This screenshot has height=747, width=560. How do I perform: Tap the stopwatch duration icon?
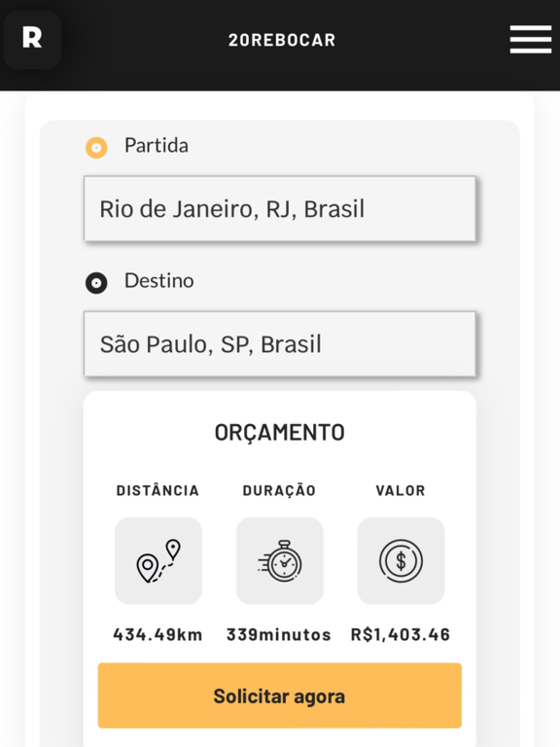click(280, 560)
